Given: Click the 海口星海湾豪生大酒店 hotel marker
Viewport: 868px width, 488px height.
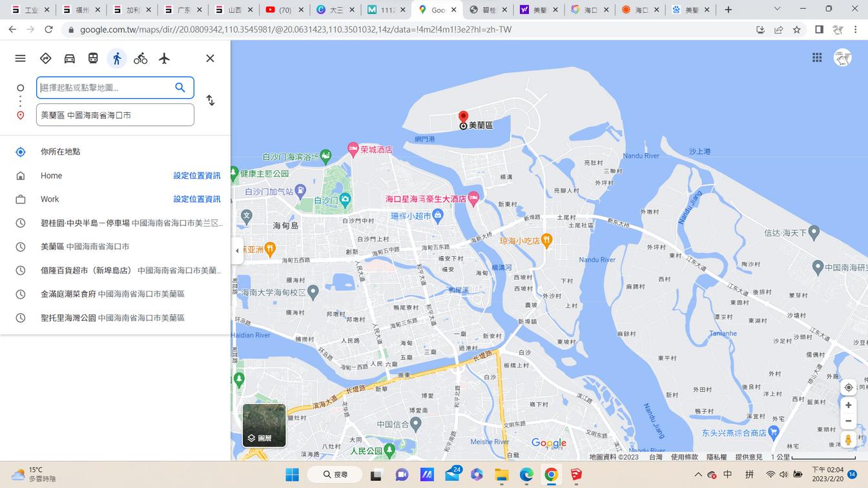Looking at the screenshot, I should (x=473, y=198).
